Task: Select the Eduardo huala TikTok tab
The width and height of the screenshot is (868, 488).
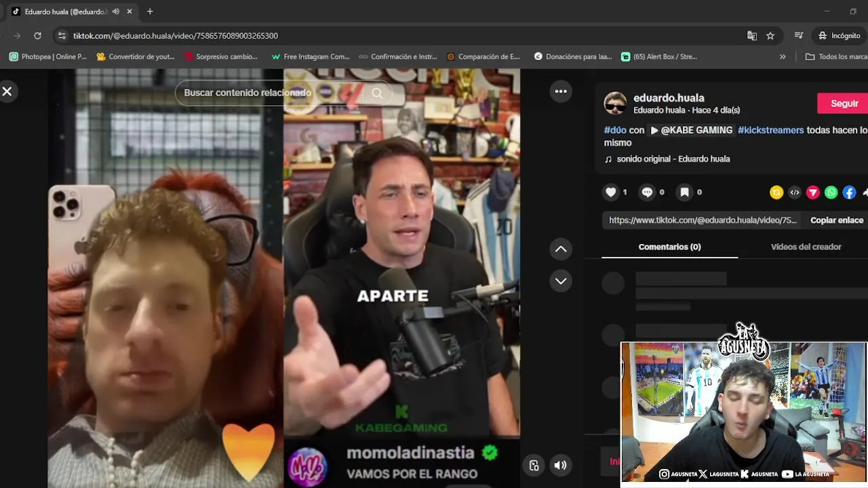Action: coord(65,12)
